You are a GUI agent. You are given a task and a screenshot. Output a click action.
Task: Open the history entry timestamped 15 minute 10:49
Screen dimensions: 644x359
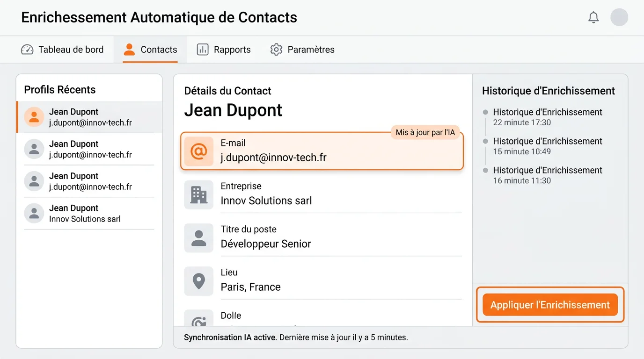pyautogui.click(x=548, y=146)
